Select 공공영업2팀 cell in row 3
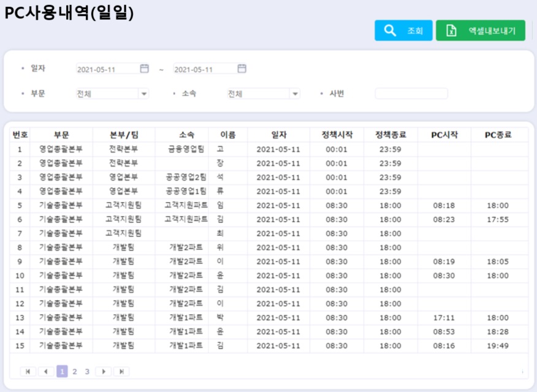The width and height of the screenshot is (537, 392). pyautogui.click(x=186, y=177)
